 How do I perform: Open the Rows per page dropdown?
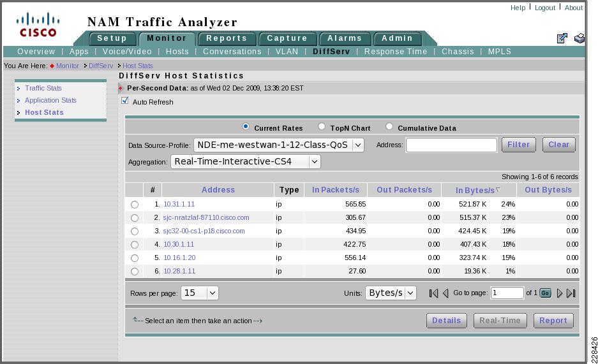(200, 293)
